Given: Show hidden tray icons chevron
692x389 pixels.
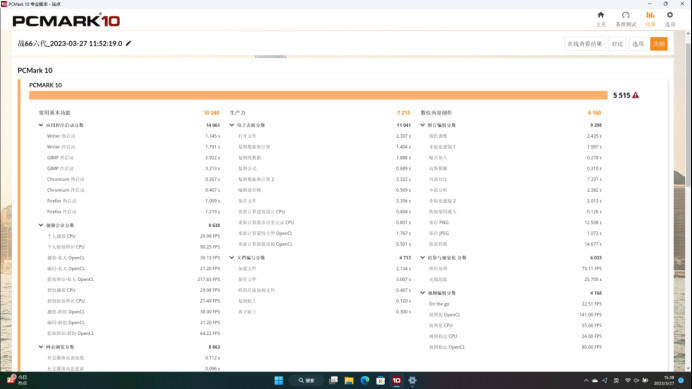Looking at the screenshot, I should [x=586, y=381].
